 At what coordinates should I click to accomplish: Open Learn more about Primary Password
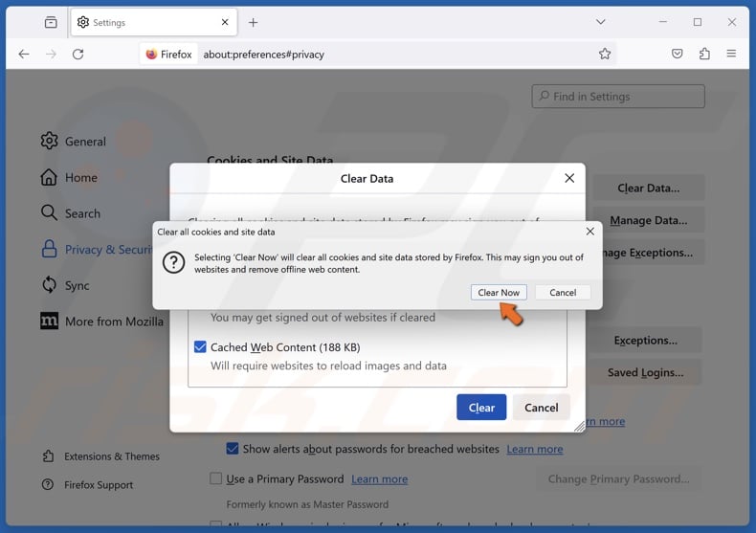tap(380, 479)
